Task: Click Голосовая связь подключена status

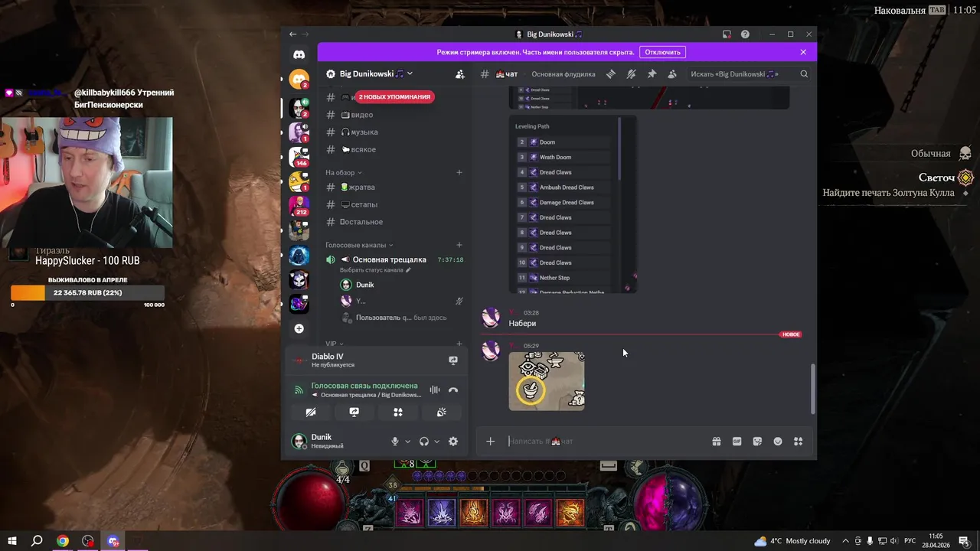Action: point(364,386)
